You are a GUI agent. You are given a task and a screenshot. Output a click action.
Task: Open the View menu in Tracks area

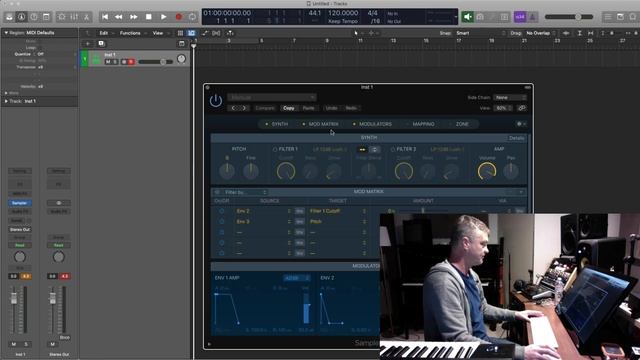pyautogui.click(x=158, y=33)
